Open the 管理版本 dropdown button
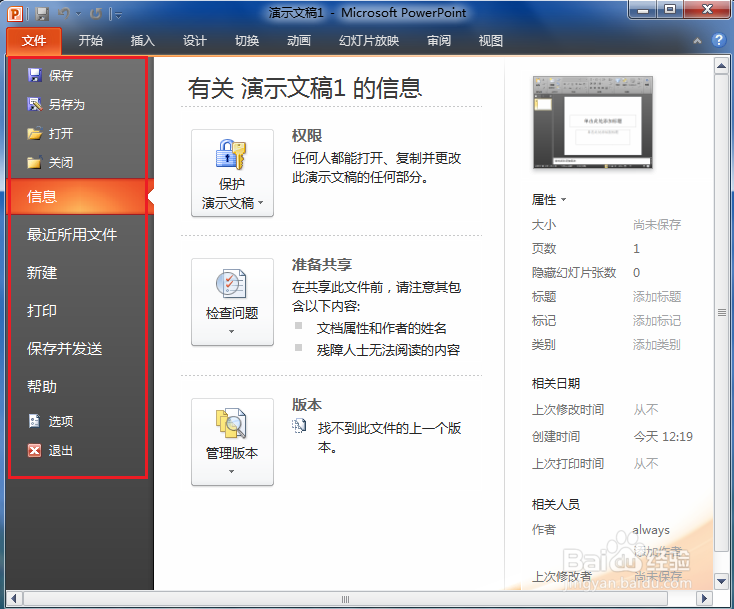The width and height of the screenshot is (734, 609). pos(232,442)
